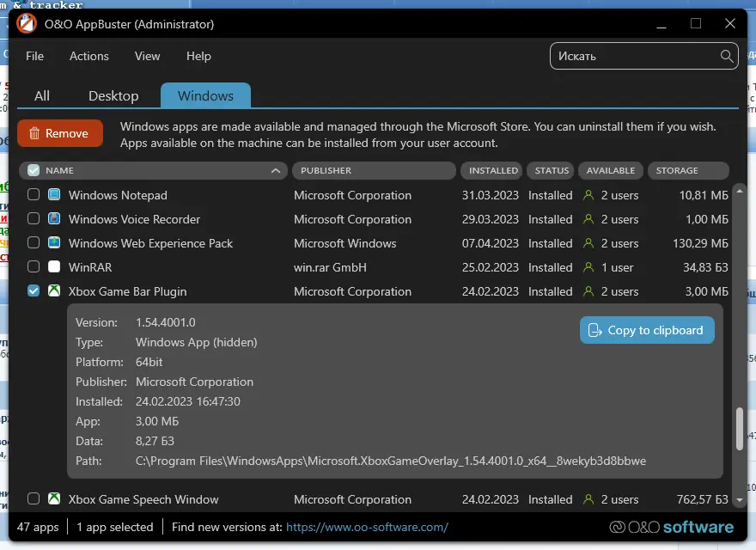Click the search magnifier icon

click(727, 56)
